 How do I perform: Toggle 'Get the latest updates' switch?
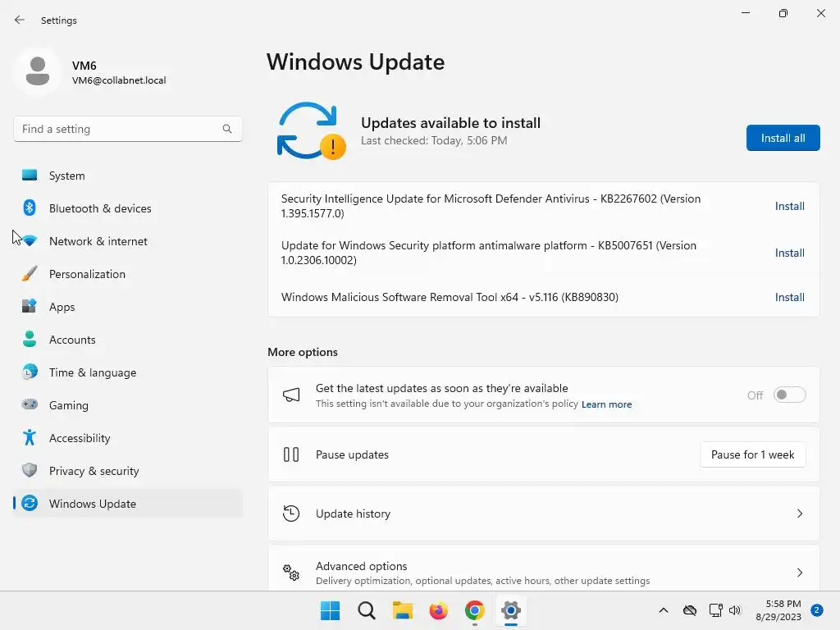tap(790, 395)
